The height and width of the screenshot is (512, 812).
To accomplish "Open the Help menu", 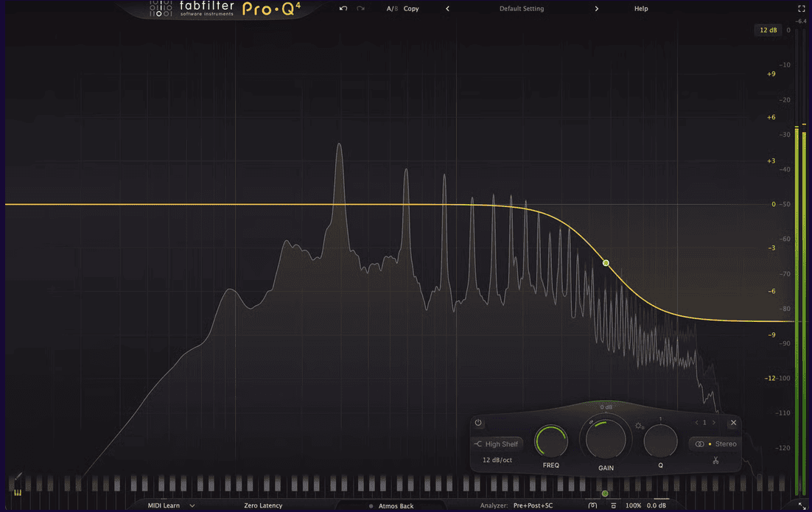I will (x=641, y=8).
